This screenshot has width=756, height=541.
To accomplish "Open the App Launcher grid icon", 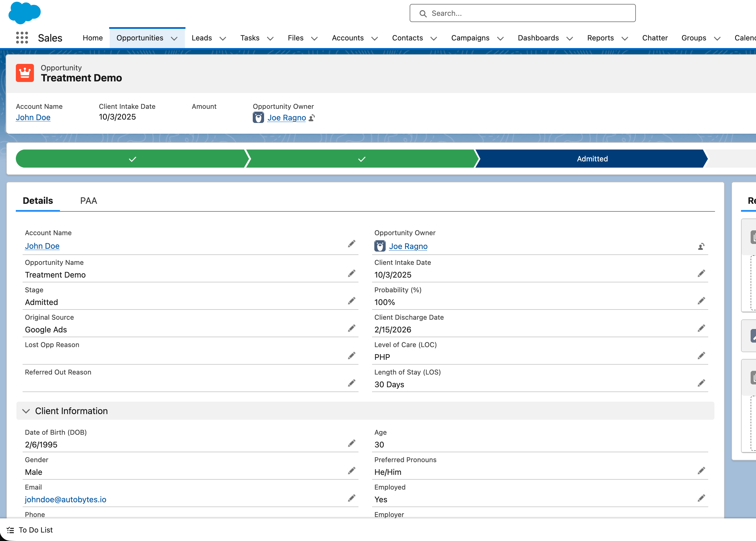I will coord(22,38).
